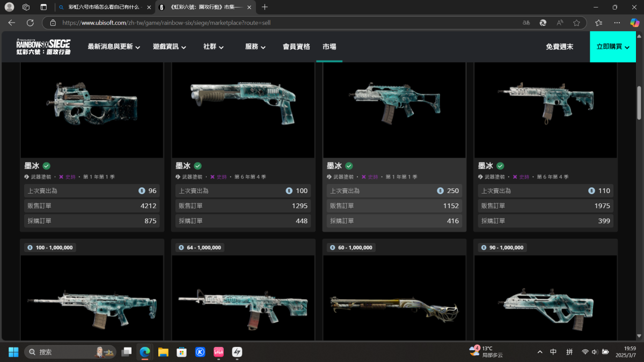
Task: Click the 採購訂單 value 416
Action: point(453,221)
